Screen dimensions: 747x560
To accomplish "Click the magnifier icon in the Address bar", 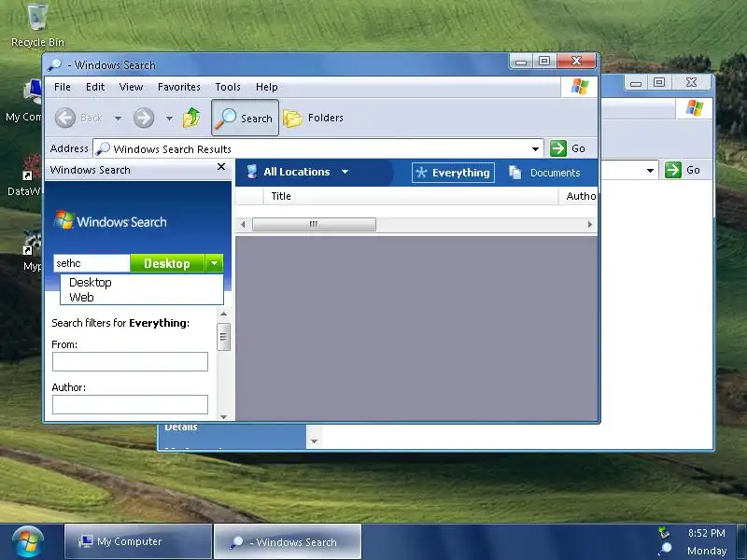I will click(103, 148).
